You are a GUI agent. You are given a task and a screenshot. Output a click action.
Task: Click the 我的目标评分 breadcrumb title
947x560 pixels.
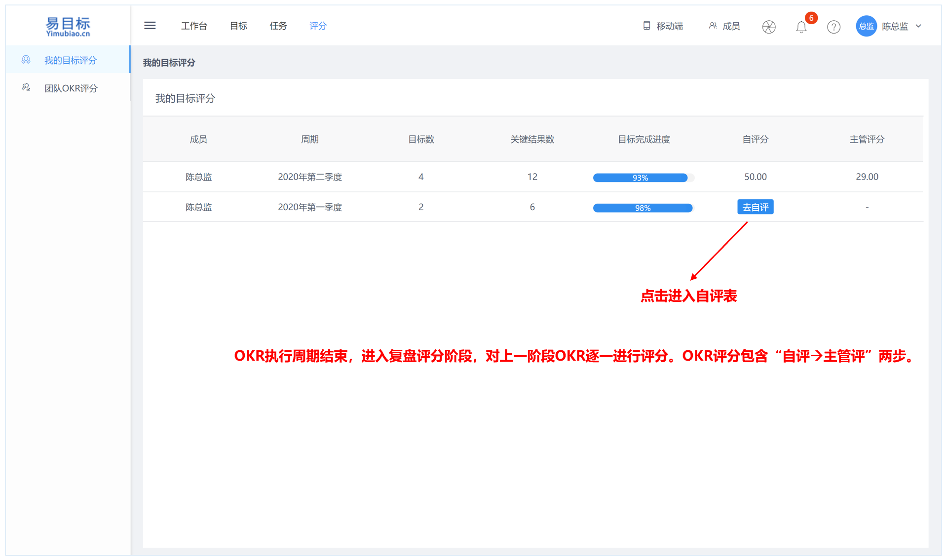169,63
